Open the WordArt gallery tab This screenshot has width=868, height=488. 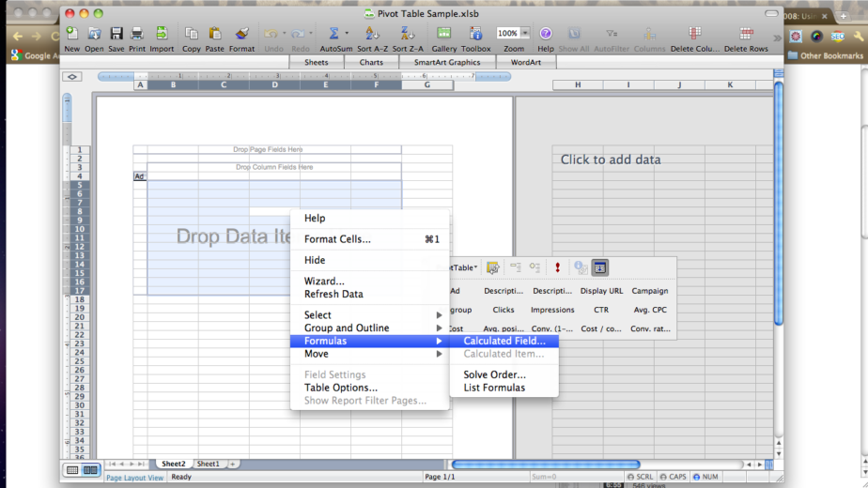[526, 63]
